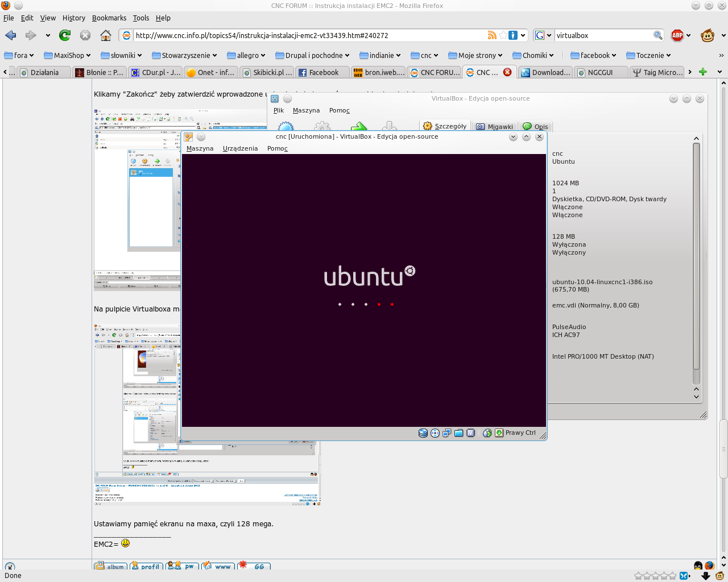728x582 pixels.
Task: Click the Stop loading button
Action: pos(85,35)
